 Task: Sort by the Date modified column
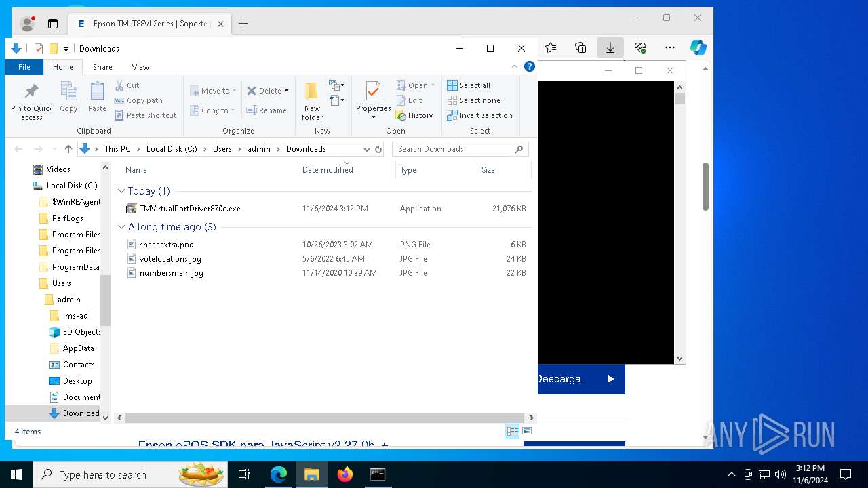(328, 170)
